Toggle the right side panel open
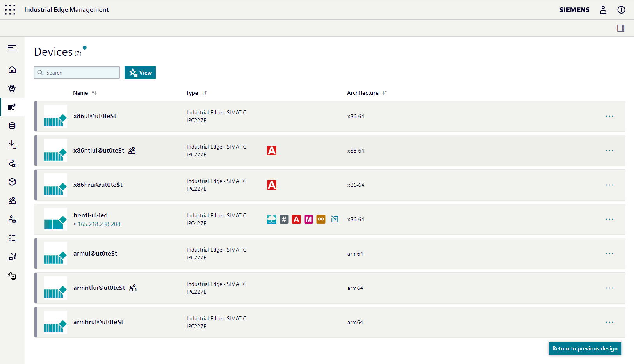Image resolution: width=634 pixels, height=364 pixels. [x=620, y=28]
